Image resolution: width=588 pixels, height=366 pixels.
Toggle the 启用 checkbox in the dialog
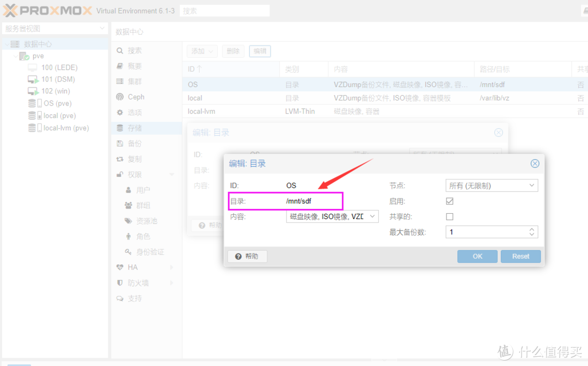(449, 201)
